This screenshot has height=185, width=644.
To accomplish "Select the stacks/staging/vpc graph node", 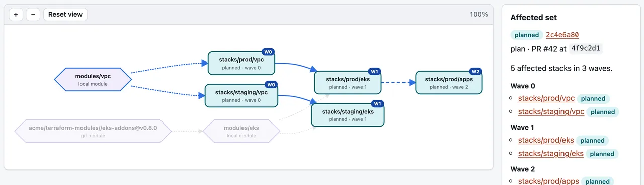I will [x=241, y=96].
